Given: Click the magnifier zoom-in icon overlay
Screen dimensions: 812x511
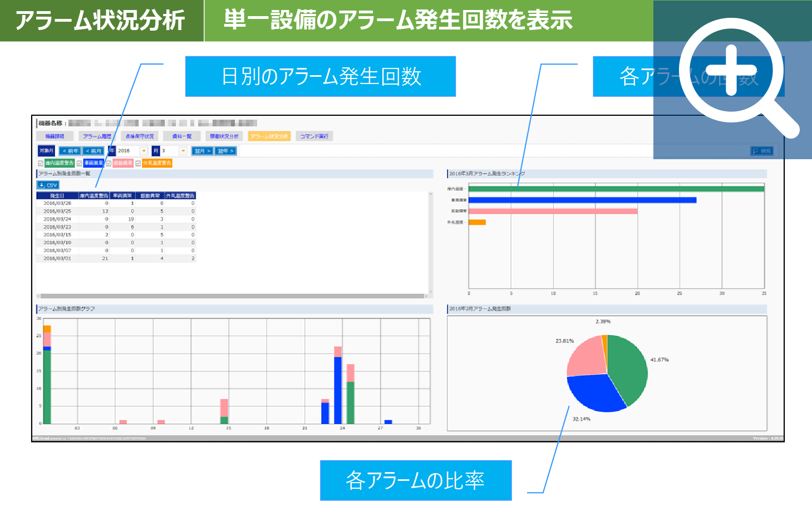Looking at the screenshot, I should pyautogui.click(x=732, y=80).
